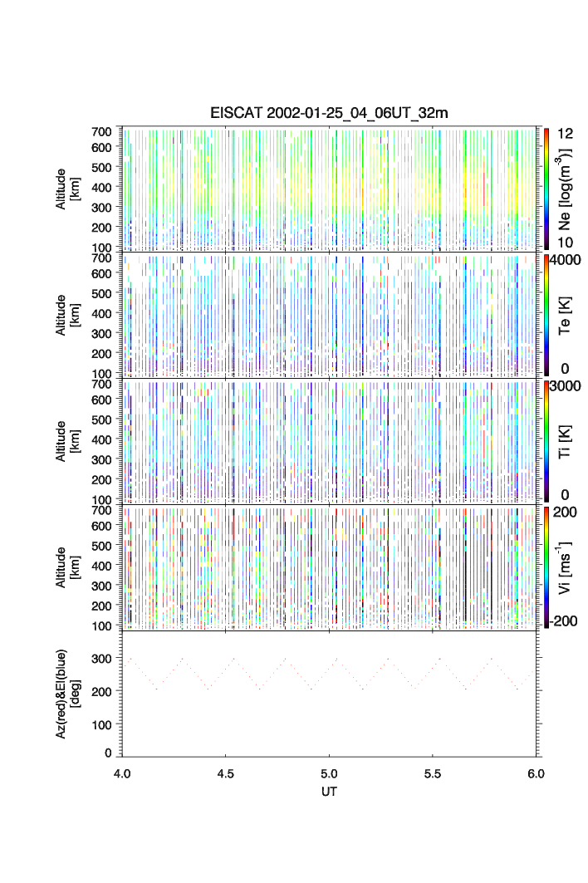Select the 4.5 tick label on UT axis
588x883 pixels.
click(x=226, y=773)
